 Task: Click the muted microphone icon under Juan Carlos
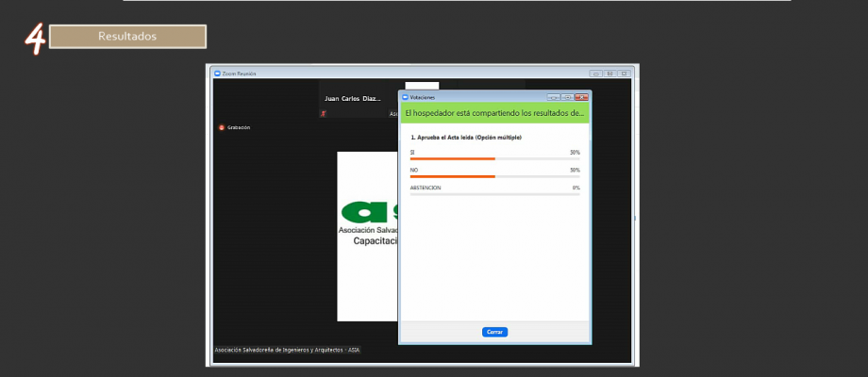[x=324, y=113]
